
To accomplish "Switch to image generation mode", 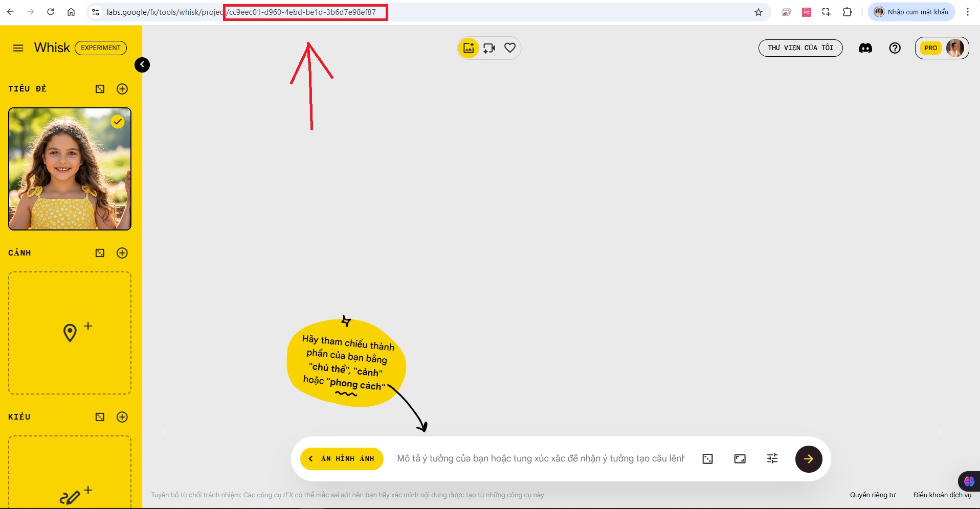I will pos(469,48).
